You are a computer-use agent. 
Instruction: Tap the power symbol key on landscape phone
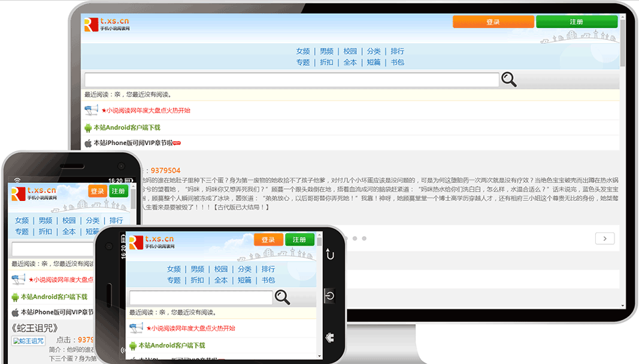click(x=330, y=295)
